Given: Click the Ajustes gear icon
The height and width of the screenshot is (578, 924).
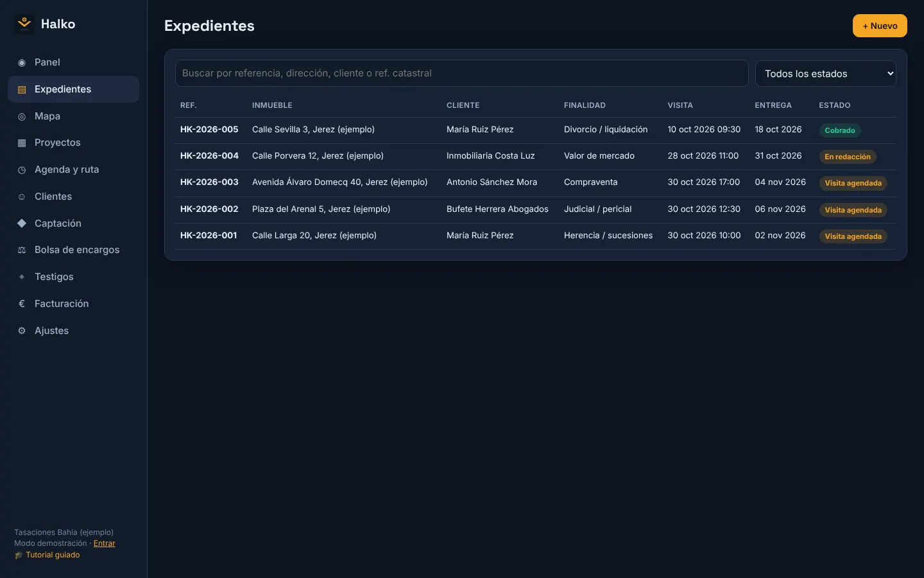Looking at the screenshot, I should 22,331.
